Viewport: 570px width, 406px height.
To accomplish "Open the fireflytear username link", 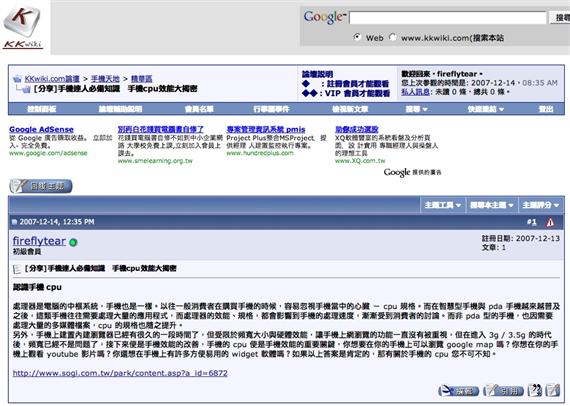I will [x=39, y=241].
